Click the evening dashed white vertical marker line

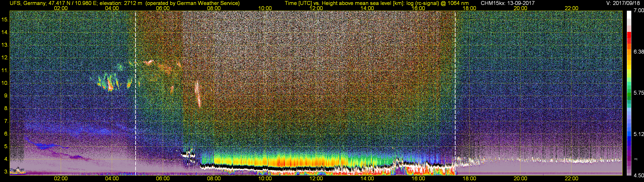pyautogui.click(x=455, y=93)
